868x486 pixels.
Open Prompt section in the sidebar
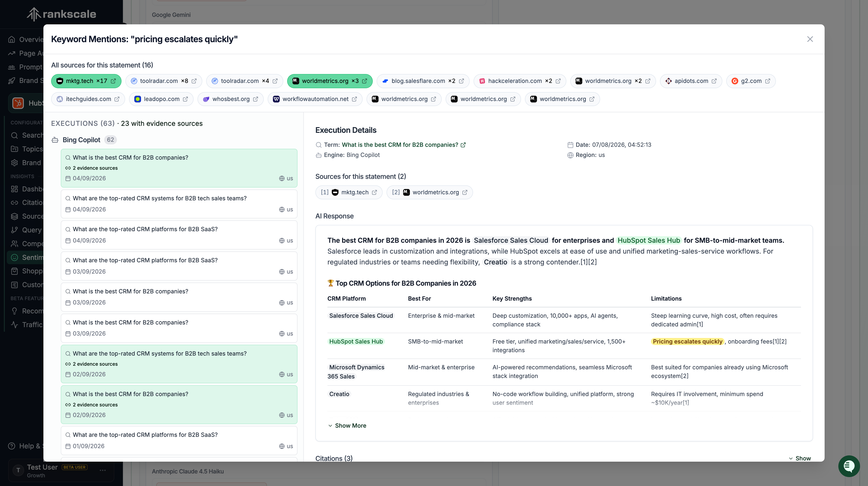26,67
